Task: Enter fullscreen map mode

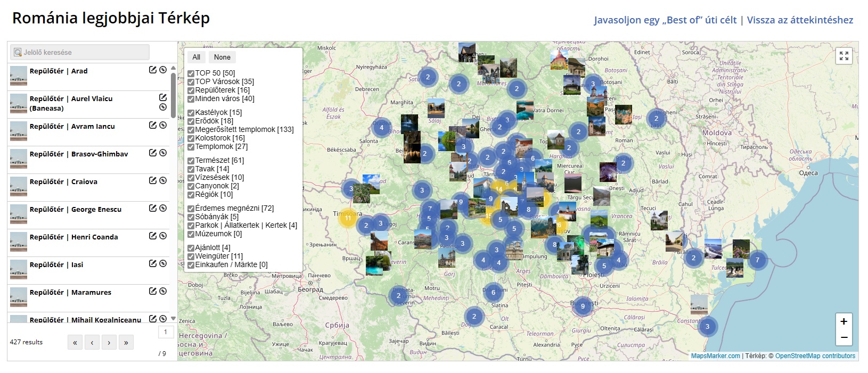Action: point(844,56)
